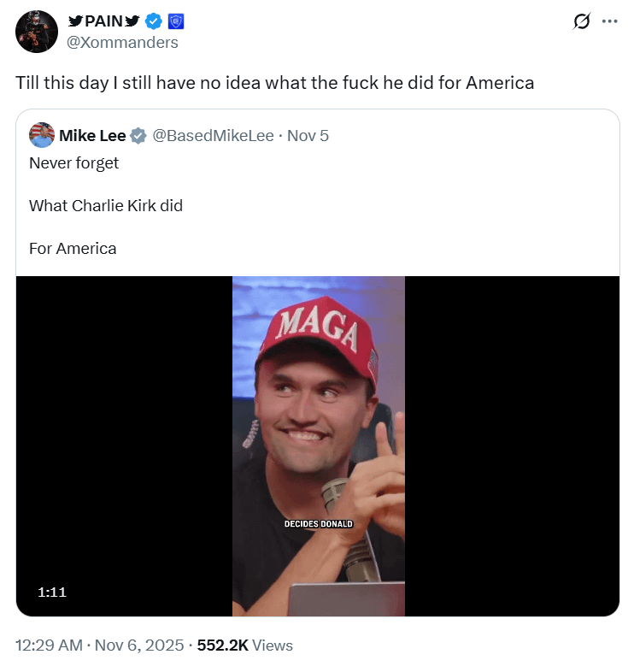Click the square affiliate badge beside PAIN
The width and height of the screenshot is (628, 672).
pyautogui.click(x=175, y=21)
